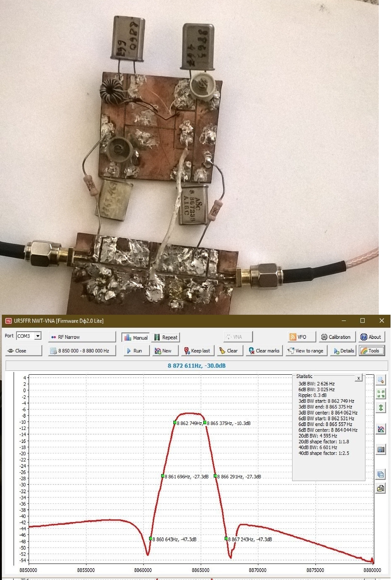Click the vertical double-arrow autoscale icon
The height and width of the screenshot is (580, 392).
(380, 408)
